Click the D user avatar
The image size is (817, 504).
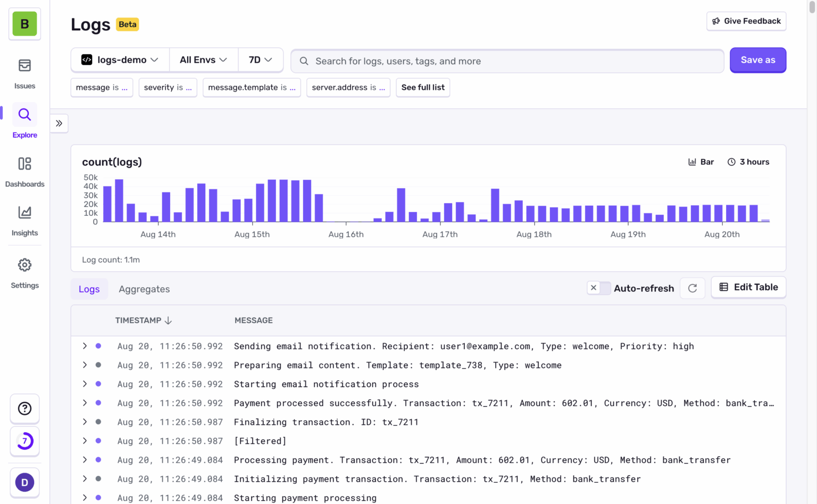point(24,482)
